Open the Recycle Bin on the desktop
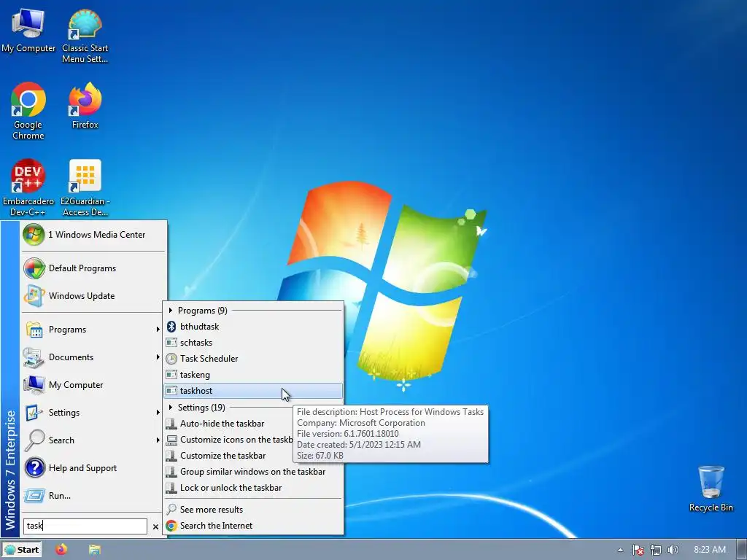 pos(711,489)
